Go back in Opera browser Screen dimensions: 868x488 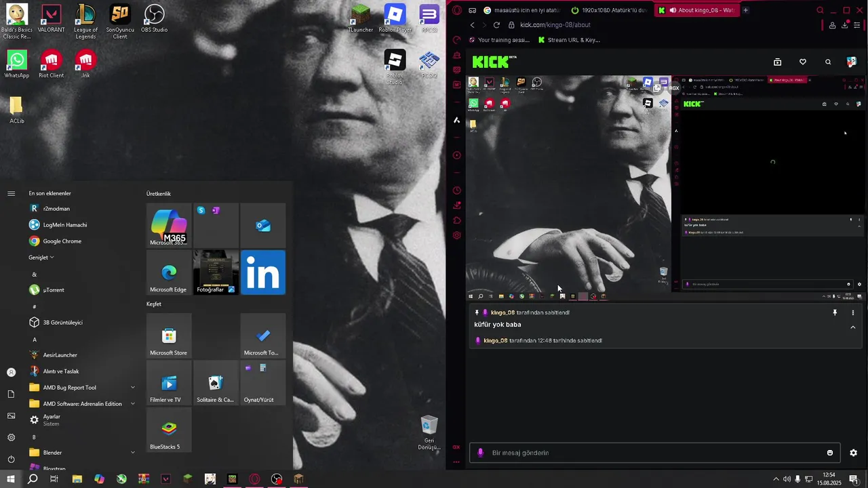point(473,25)
